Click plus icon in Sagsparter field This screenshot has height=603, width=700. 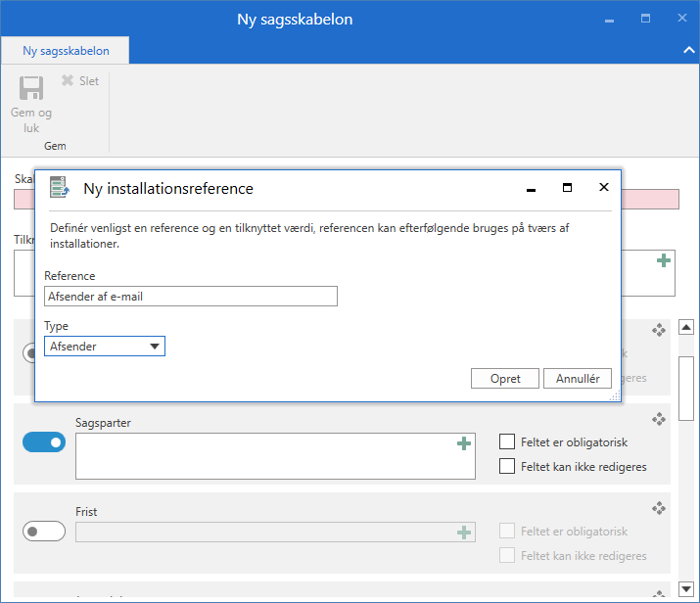tap(464, 444)
